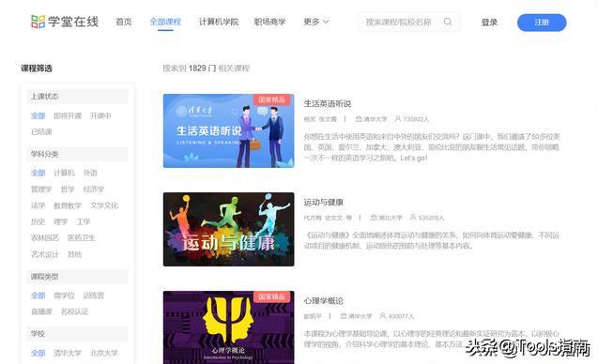Filter by 工学 subject

(x=84, y=221)
